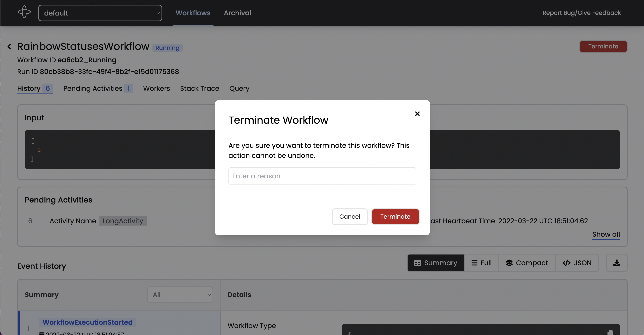Viewport: 644px width, 335px height.
Task: Close the Terminate Workflow dialog with X
Action: 417,114
